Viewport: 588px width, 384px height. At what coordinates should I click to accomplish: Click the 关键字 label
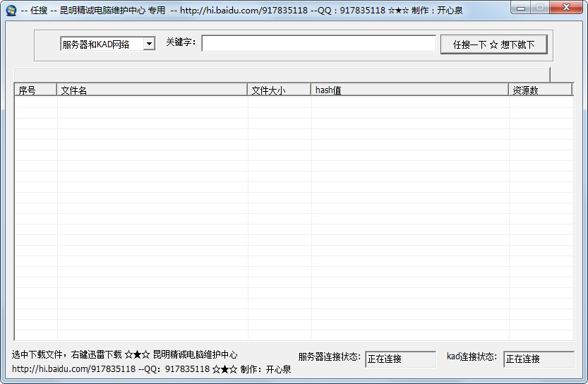pos(181,43)
